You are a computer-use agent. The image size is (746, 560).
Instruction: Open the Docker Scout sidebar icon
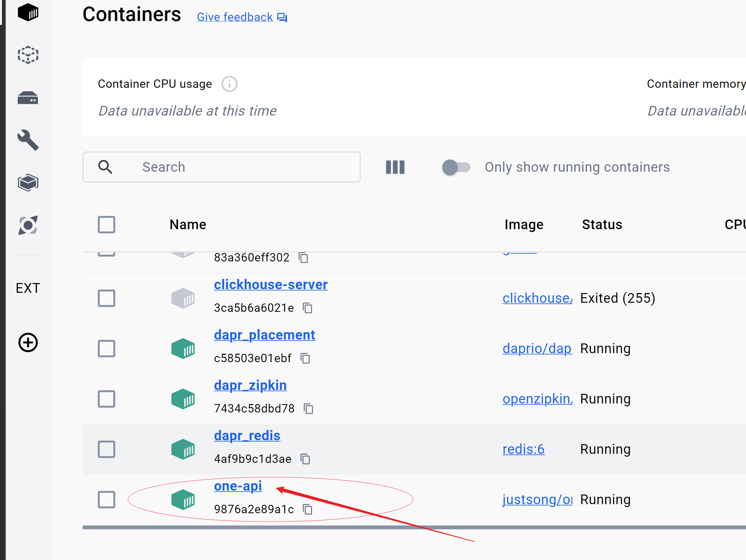(x=28, y=225)
